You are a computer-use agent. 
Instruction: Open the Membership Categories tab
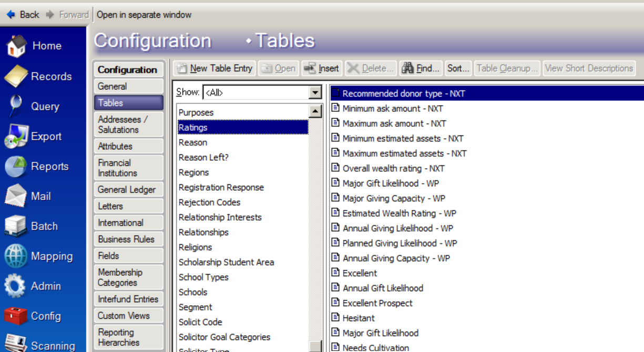click(x=129, y=277)
